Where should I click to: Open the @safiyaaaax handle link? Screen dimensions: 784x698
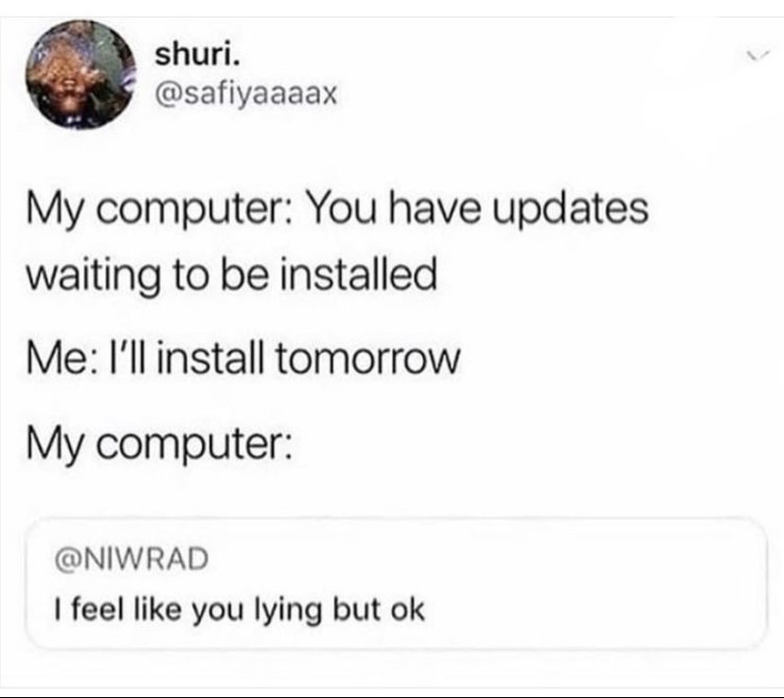(246, 93)
